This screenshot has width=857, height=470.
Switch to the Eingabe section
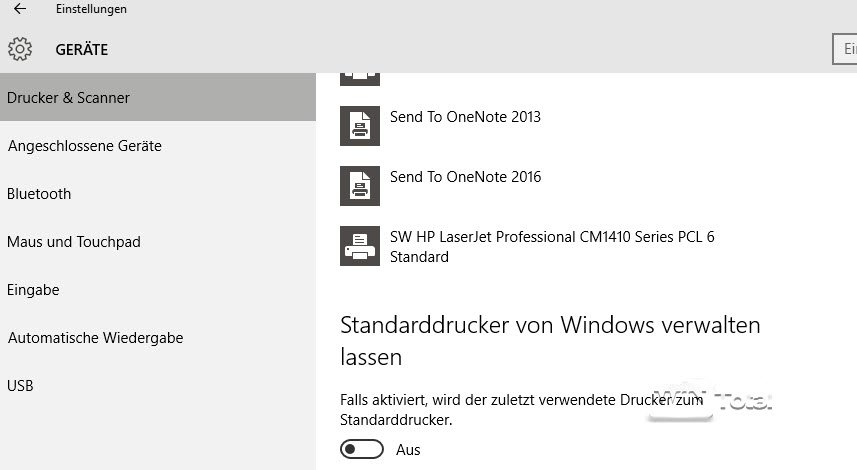click(x=33, y=290)
